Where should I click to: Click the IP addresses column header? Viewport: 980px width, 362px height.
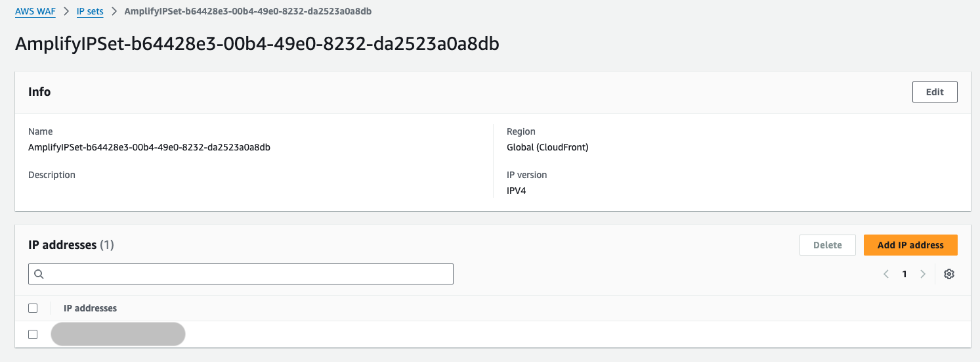pyautogui.click(x=90, y=308)
